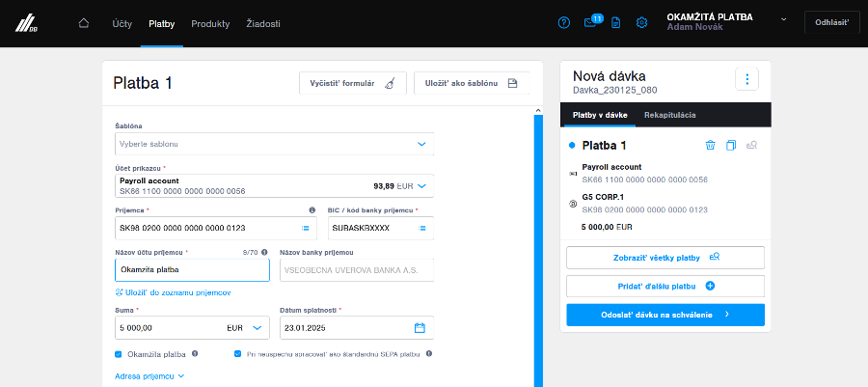Image resolution: width=868 pixels, height=387 pixels.
Task: Open calendar icon for Dátum splatnosti
Action: tap(420, 328)
